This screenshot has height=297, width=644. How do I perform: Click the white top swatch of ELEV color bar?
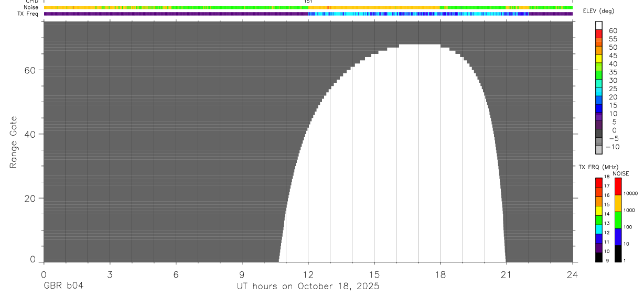pos(599,25)
